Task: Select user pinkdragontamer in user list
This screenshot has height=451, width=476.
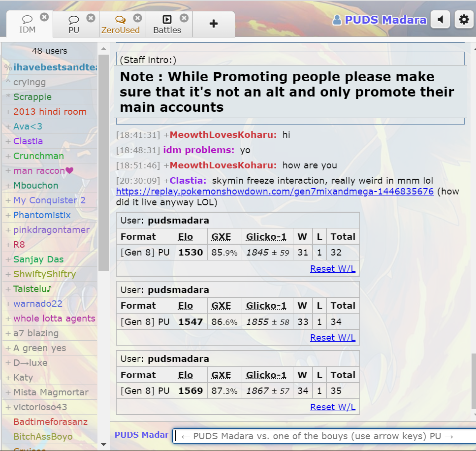Action: point(50,230)
